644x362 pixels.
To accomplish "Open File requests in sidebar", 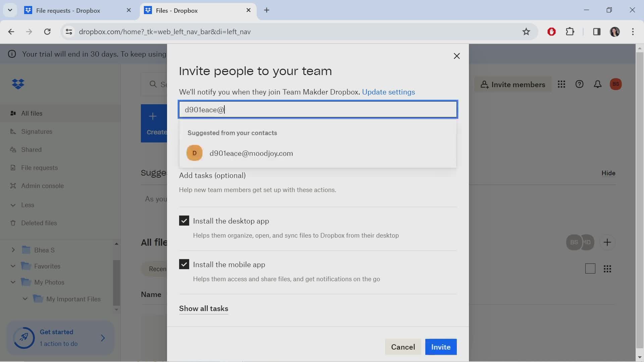I will (39, 167).
